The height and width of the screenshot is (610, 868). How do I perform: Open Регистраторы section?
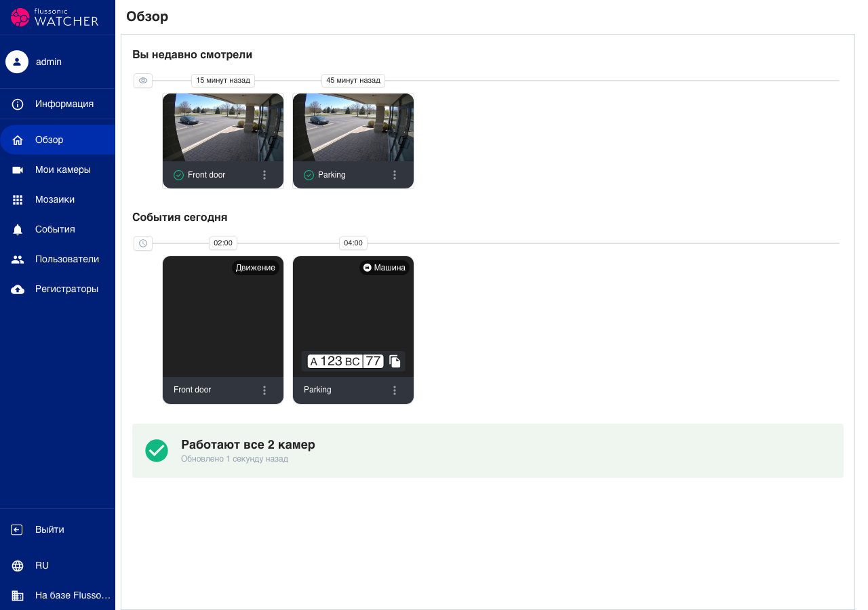(x=58, y=289)
